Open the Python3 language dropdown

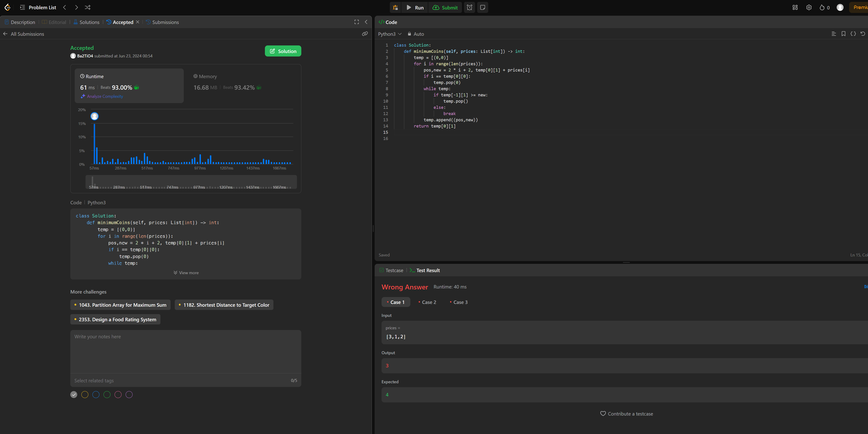pyautogui.click(x=390, y=34)
